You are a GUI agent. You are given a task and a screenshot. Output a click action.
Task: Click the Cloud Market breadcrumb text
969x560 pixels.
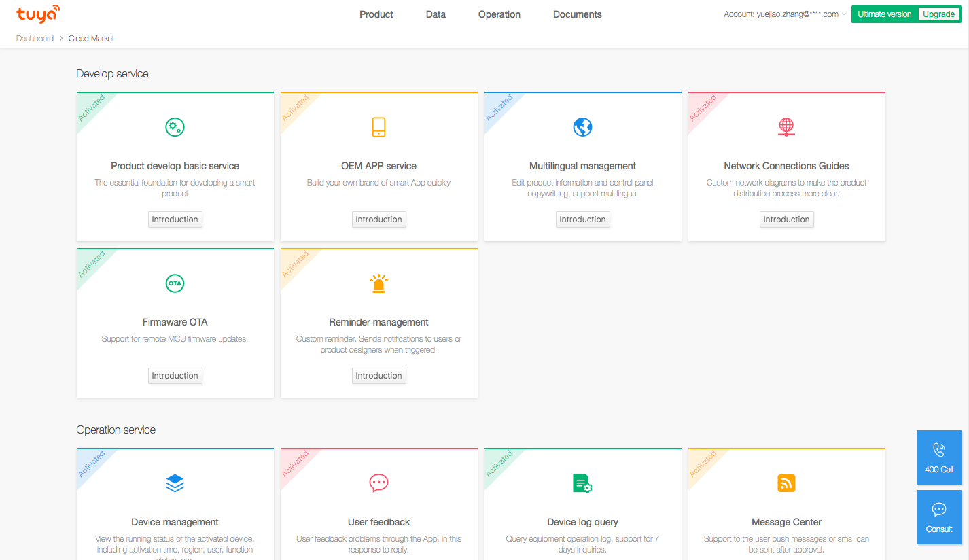[92, 39]
